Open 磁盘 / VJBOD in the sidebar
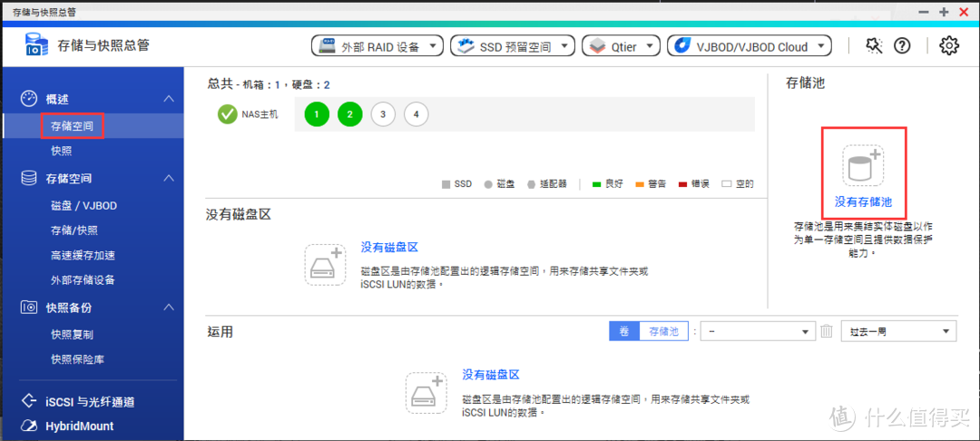 pyautogui.click(x=83, y=205)
